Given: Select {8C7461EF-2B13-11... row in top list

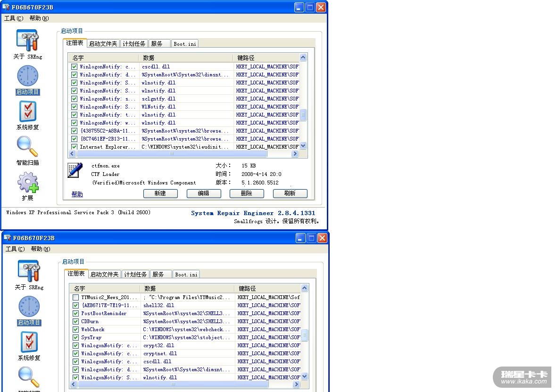Looking at the screenshot, I should [x=183, y=139].
